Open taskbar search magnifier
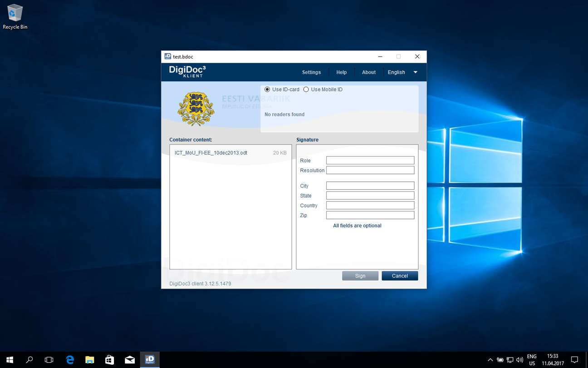This screenshot has width=588, height=368. click(x=29, y=360)
